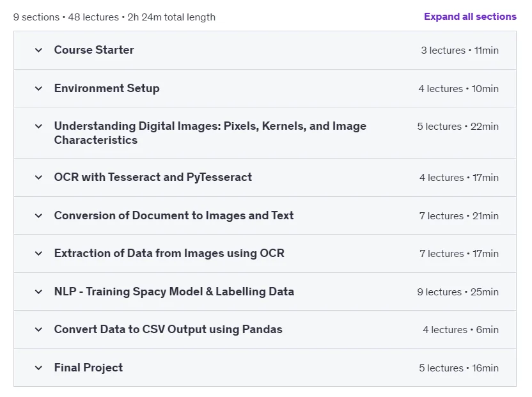Expand NLP Training Spacy Model chevron
This screenshot has width=532, height=397.
[x=38, y=292]
